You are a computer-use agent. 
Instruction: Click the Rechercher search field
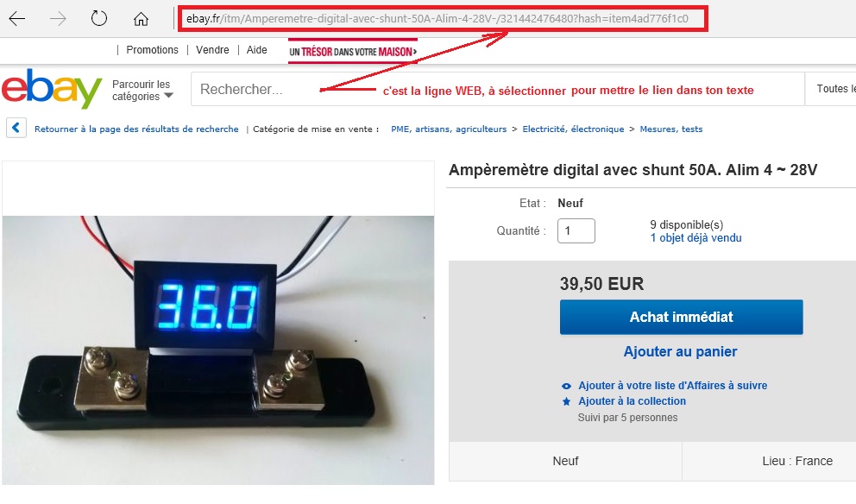[x=497, y=89]
